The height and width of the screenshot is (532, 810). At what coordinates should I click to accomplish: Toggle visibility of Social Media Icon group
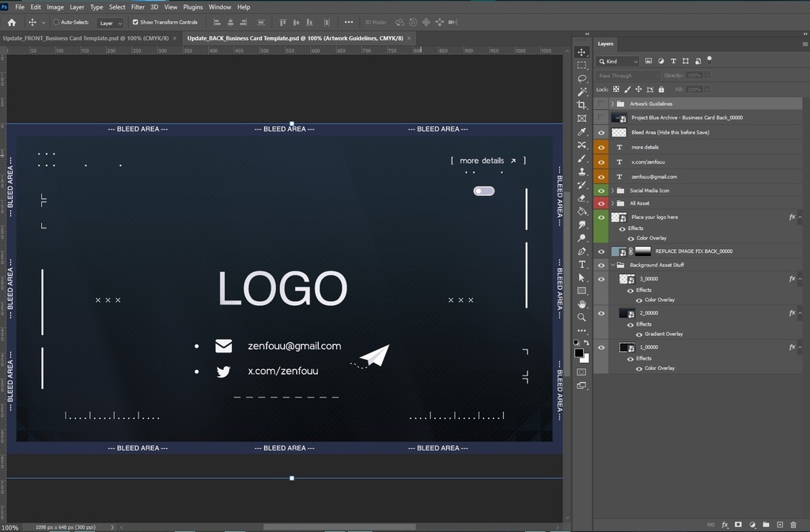[x=601, y=191]
